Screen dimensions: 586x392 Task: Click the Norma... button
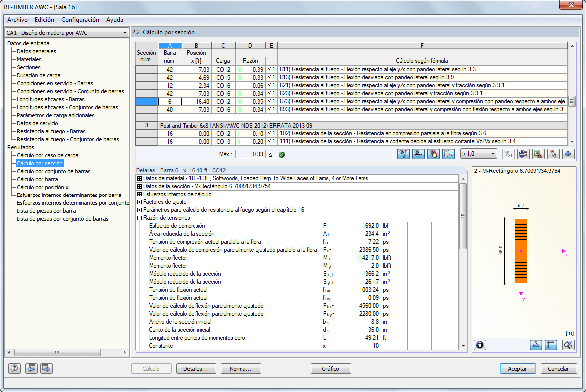click(241, 369)
